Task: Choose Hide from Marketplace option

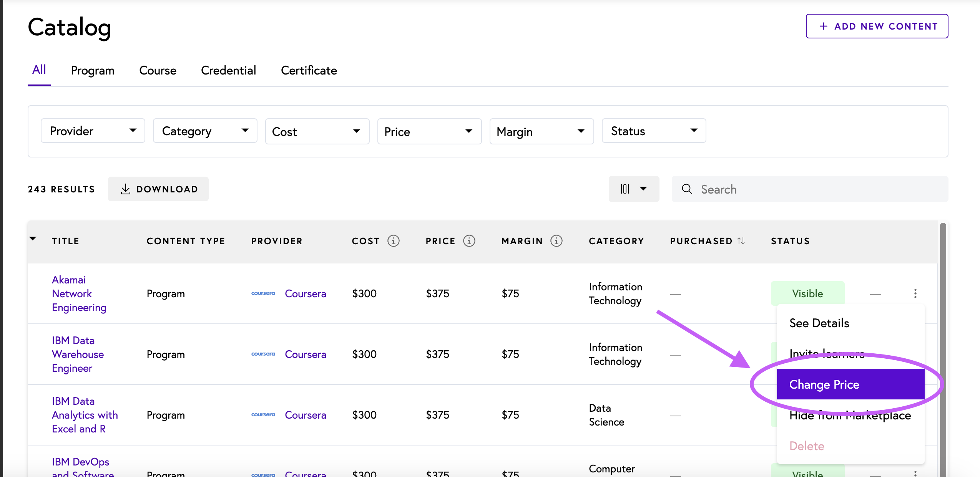Action: point(850,415)
